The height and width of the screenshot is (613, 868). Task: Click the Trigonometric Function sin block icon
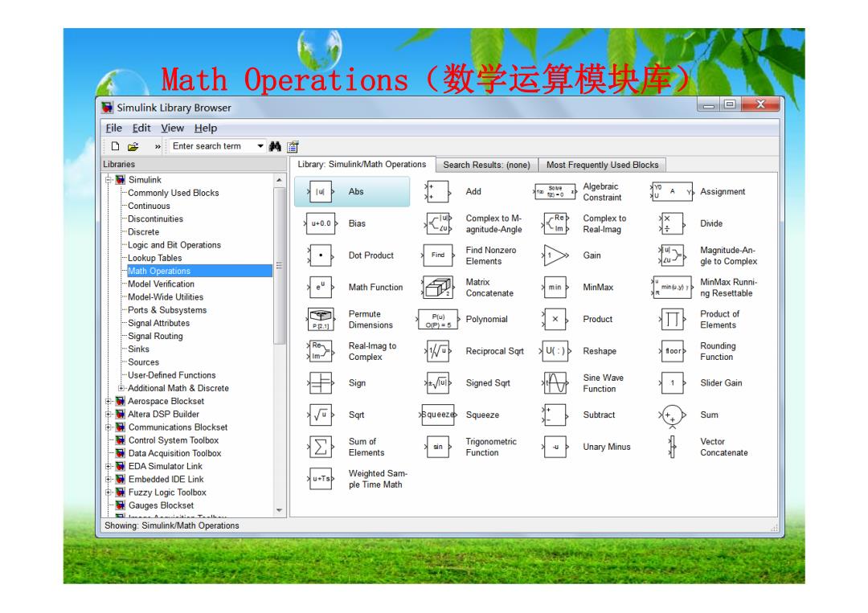[x=437, y=447]
